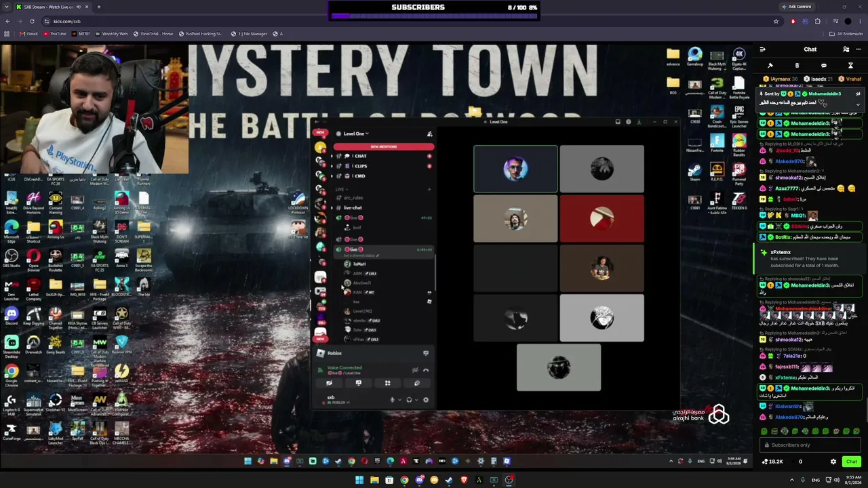
Task: Open the Level One server dropdown in Discord
Action: (x=355, y=134)
